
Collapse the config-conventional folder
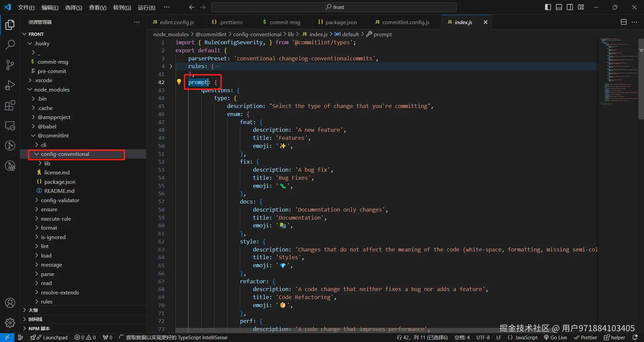point(65,154)
